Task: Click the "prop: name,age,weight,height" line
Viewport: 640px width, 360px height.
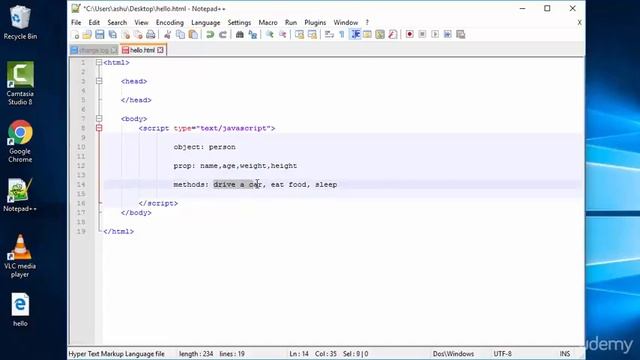Action: point(235,166)
